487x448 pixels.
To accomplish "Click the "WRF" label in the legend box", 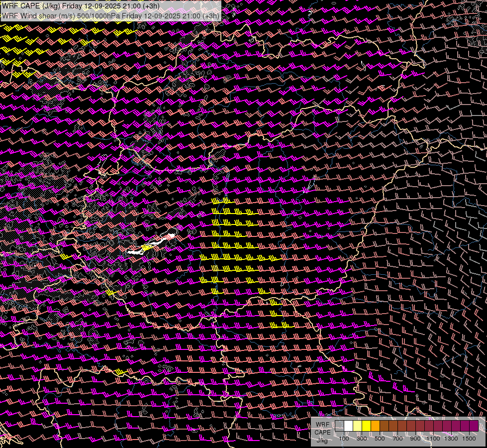I will point(323,425).
